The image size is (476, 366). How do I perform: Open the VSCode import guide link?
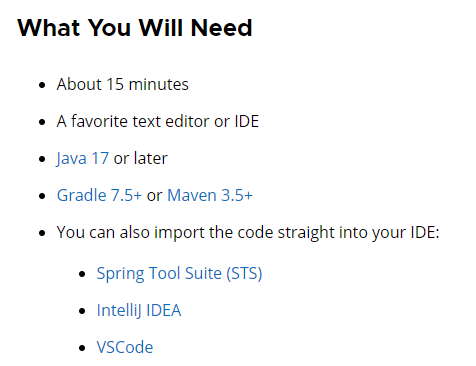pos(125,347)
